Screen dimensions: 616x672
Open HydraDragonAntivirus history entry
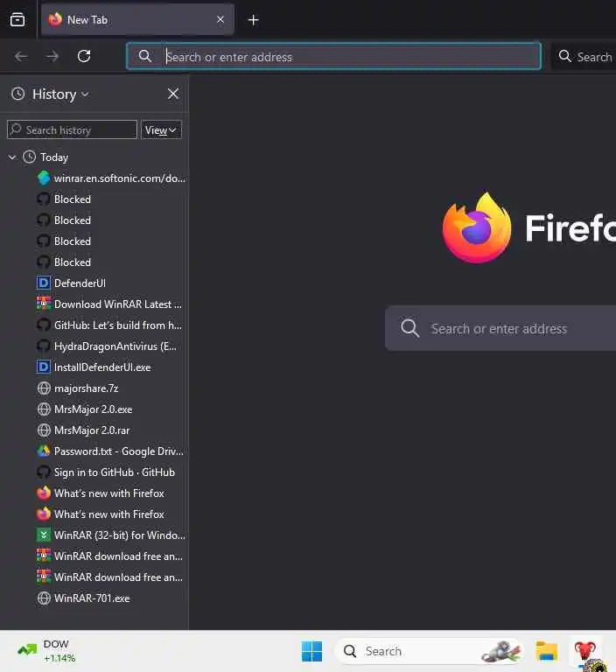pos(107,346)
